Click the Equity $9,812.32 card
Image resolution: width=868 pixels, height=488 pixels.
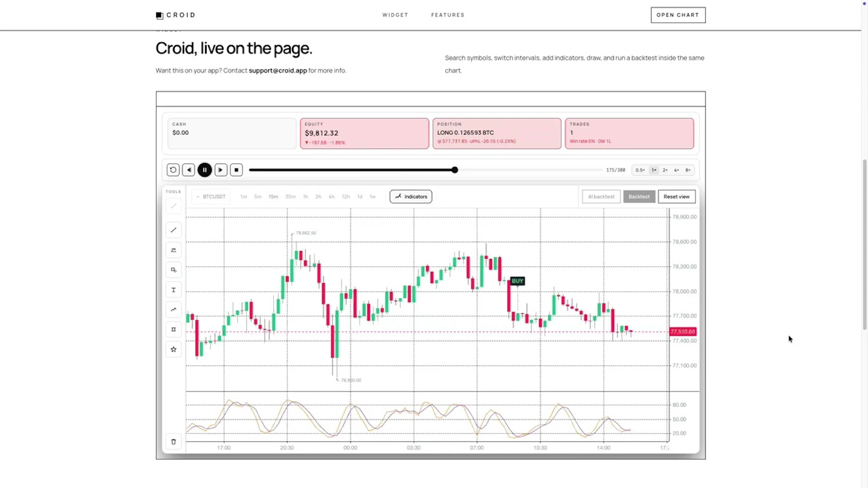[x=365, y=133]
